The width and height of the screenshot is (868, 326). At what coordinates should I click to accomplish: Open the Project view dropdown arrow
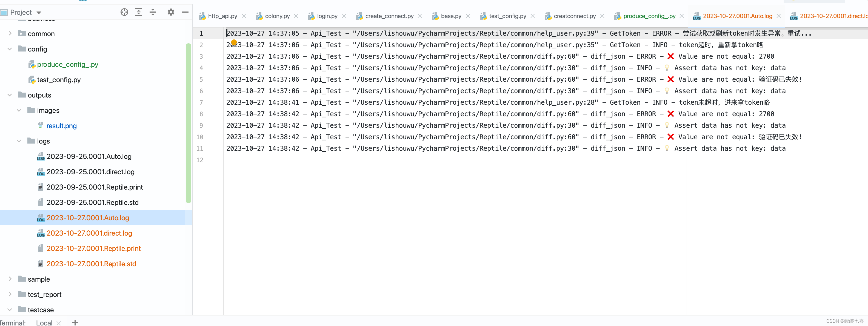tap(39, 13)
